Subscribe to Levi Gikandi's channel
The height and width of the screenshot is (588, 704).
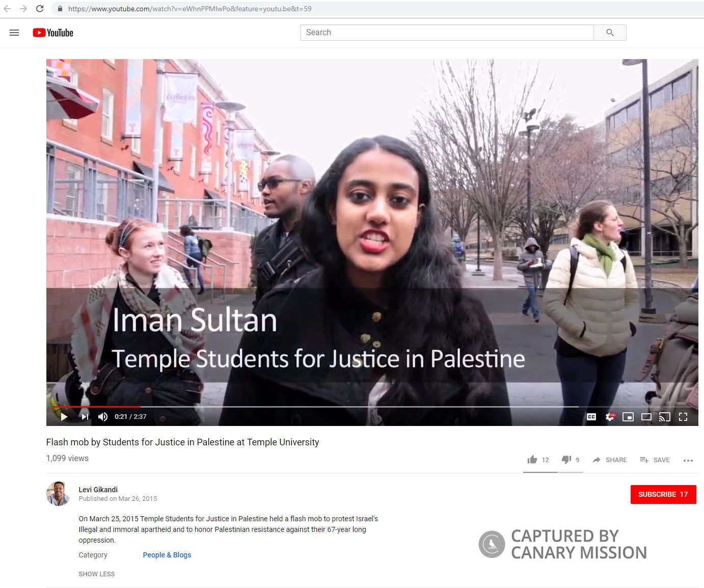pyautogui.click(x=663, y=494)
